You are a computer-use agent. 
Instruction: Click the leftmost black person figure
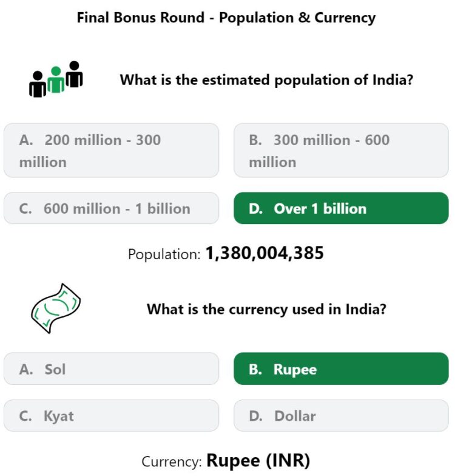pos(38,84)
